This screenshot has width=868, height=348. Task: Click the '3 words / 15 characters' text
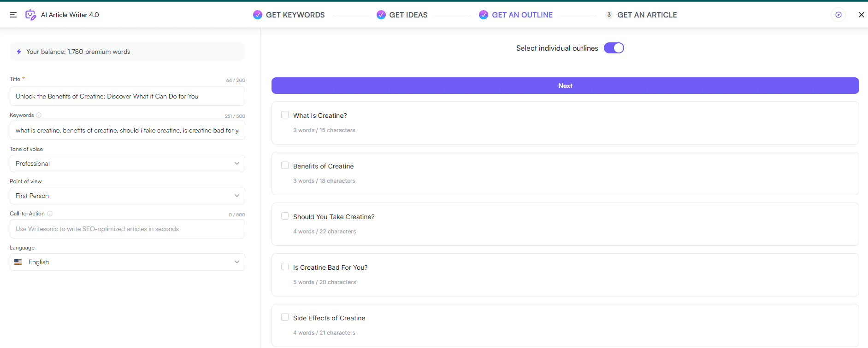pyautogui.click(x=324, y=130)
